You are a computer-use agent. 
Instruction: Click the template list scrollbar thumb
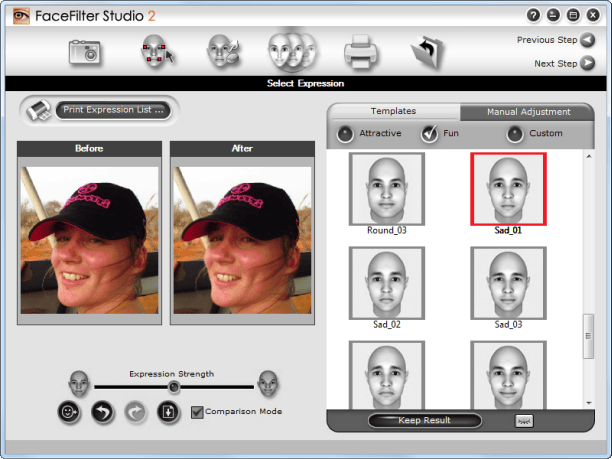[588, 336]
